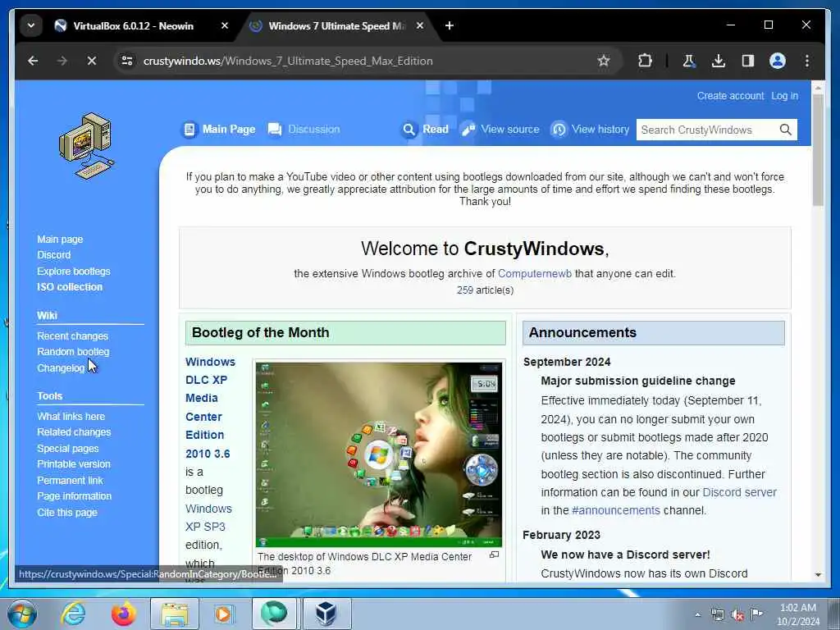840x630 pixels.
Task: Open Cite this page tool link
Action: tap(67, 512)
